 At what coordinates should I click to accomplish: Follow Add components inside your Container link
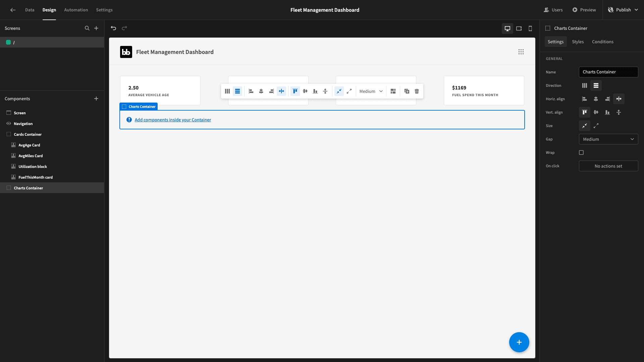coord(173,120)
